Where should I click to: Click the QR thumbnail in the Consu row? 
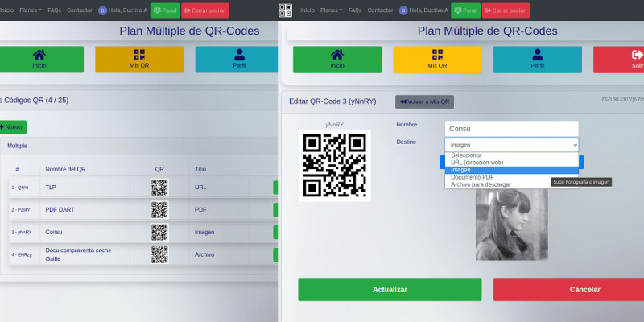[159, 232]
